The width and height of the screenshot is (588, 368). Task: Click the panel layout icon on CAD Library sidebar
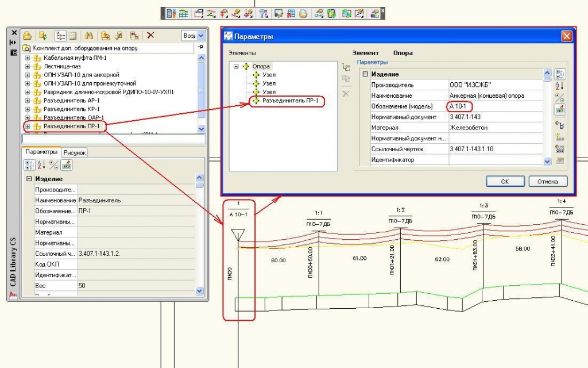click(14, 52)
